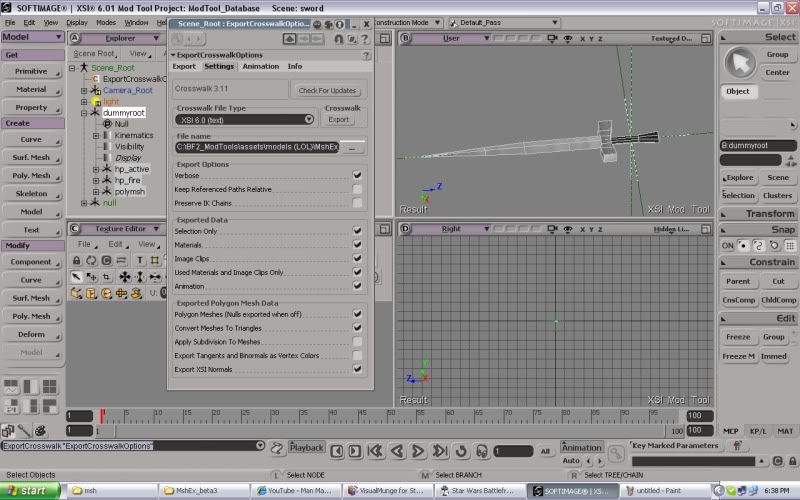Click the key icon beside Animation

tap(616, 452)
